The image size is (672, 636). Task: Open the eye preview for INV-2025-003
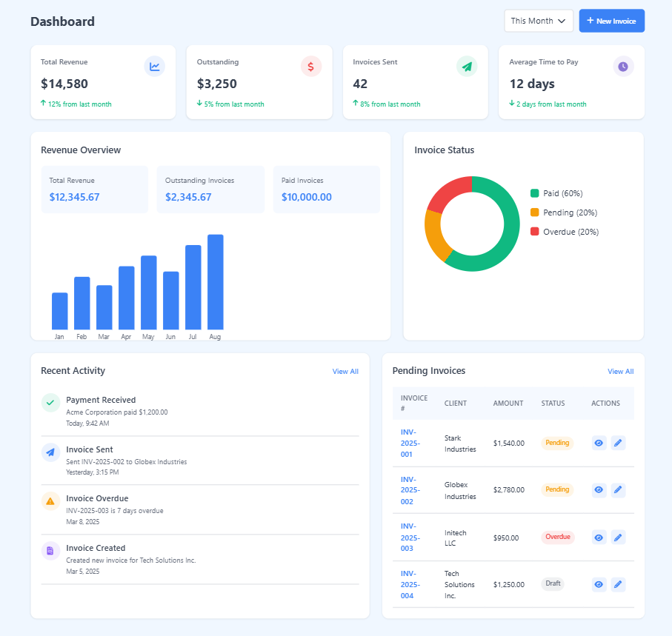click(x=598, y=538)
